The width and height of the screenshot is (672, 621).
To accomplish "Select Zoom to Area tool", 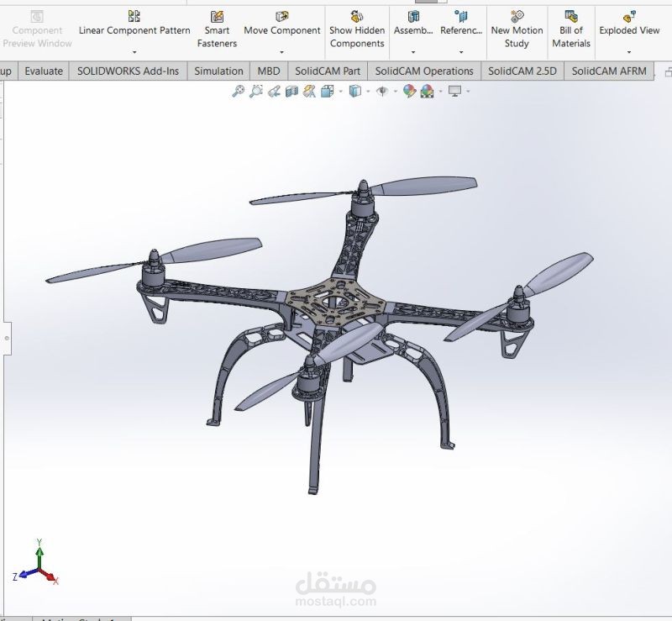I will pos(256,91).
